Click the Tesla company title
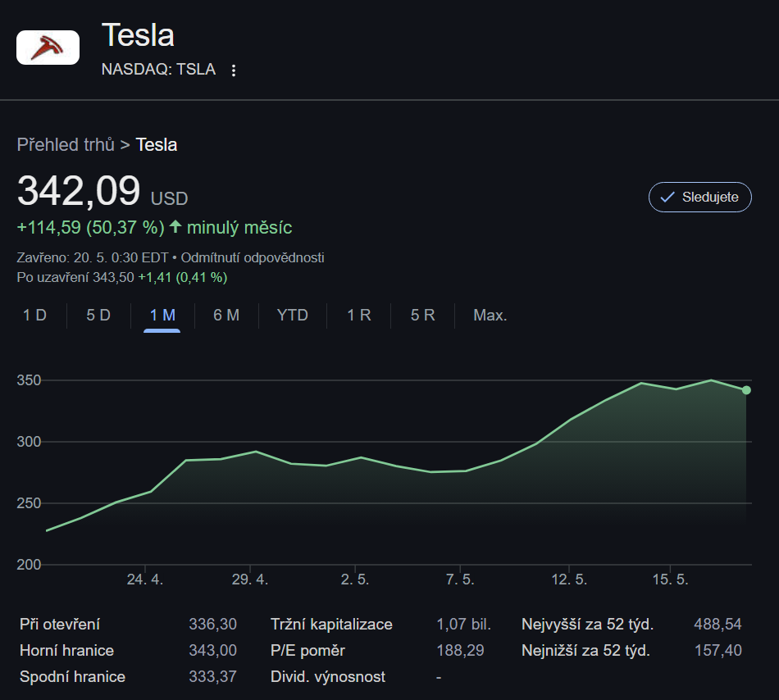Image resolution: width=779 pixels, height=700 pixels. tap(138, 35)
